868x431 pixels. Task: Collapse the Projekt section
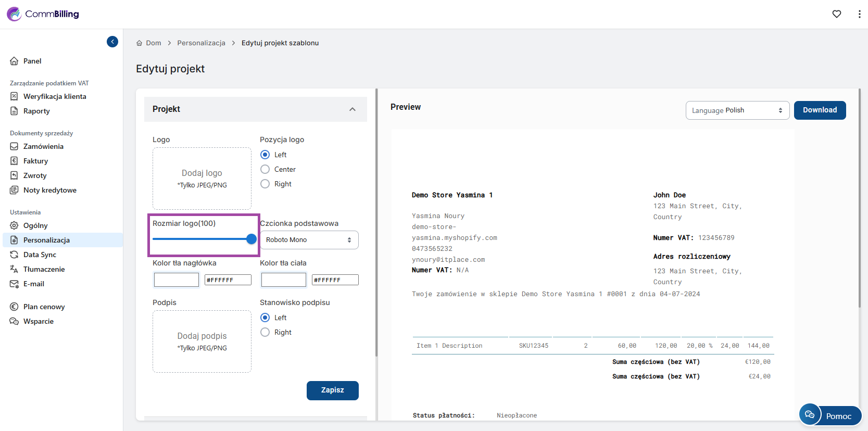click(353, 109)
